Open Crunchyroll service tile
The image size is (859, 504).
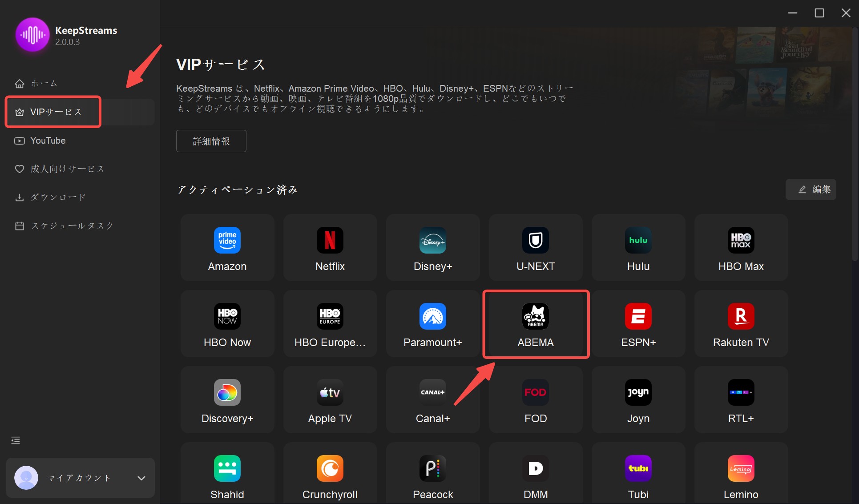330,473
